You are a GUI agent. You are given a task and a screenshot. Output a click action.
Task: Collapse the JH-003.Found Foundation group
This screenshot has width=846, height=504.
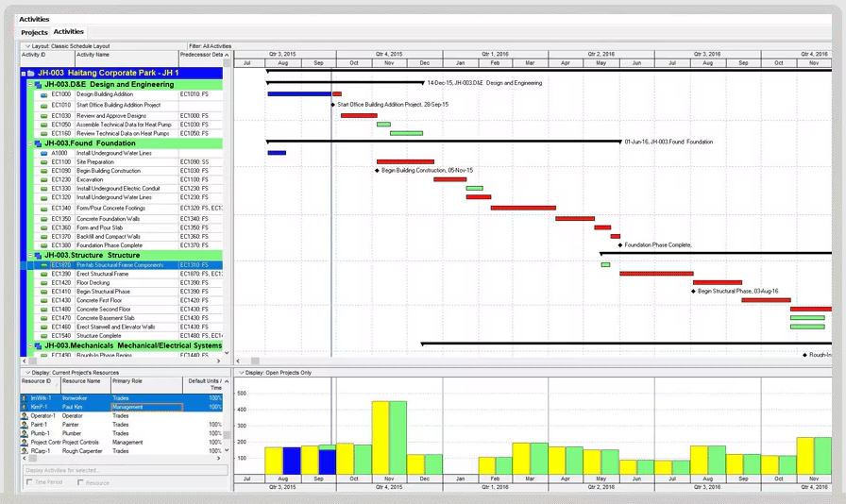(31, 143)
